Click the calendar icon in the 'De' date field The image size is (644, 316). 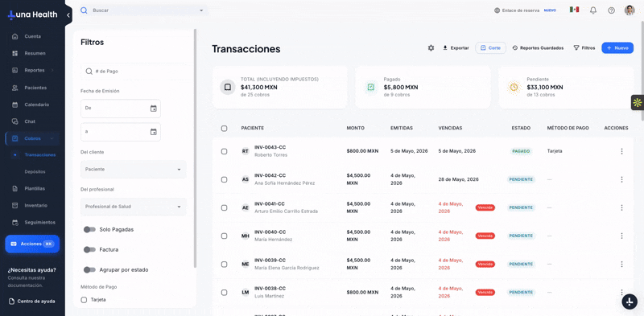[x=153, y=109]
